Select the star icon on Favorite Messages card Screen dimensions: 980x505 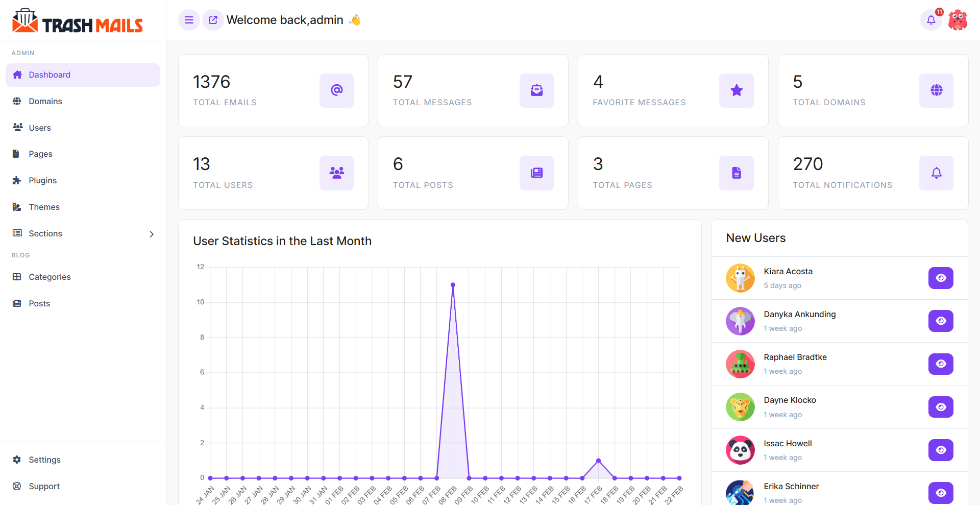tap(736, 91)
